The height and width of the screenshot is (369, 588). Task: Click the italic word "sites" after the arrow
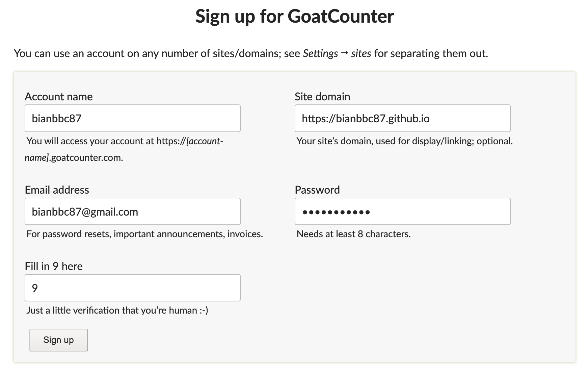click(361, 53)
